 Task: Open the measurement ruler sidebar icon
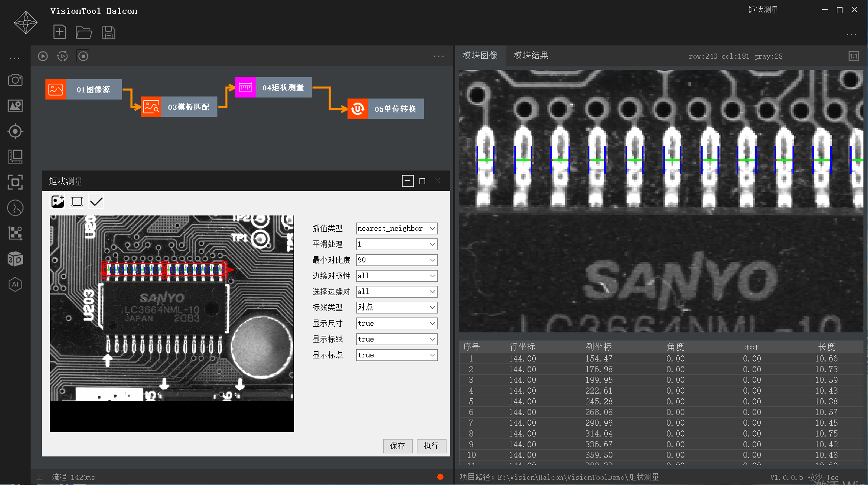click(x=15, y=157)
